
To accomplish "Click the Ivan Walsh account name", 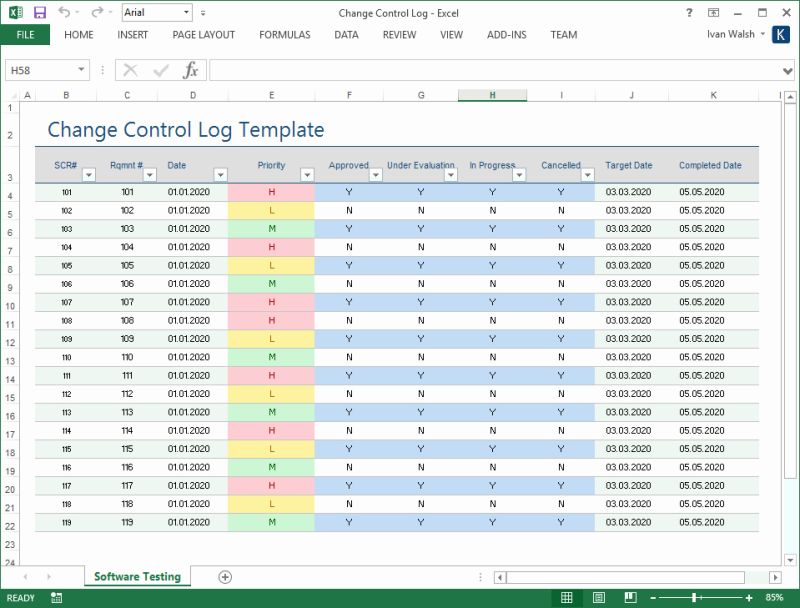I will click(x=733, y=35).
